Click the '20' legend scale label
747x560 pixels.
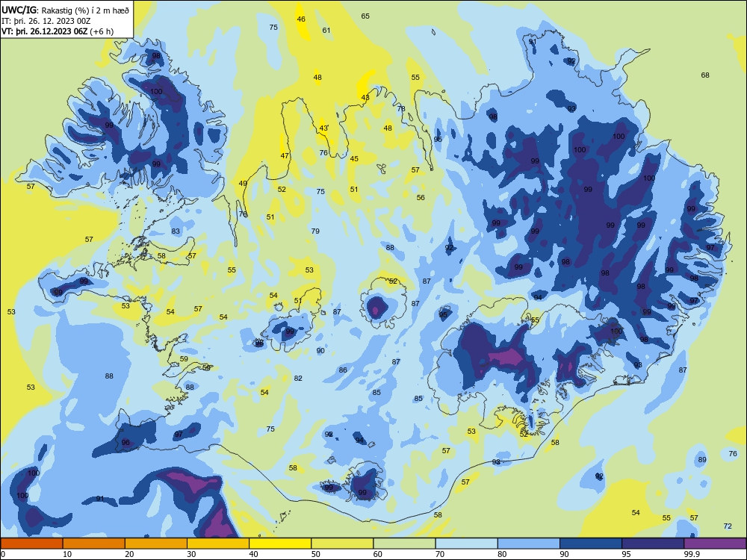pyautogui.click(x=129, y=554)
